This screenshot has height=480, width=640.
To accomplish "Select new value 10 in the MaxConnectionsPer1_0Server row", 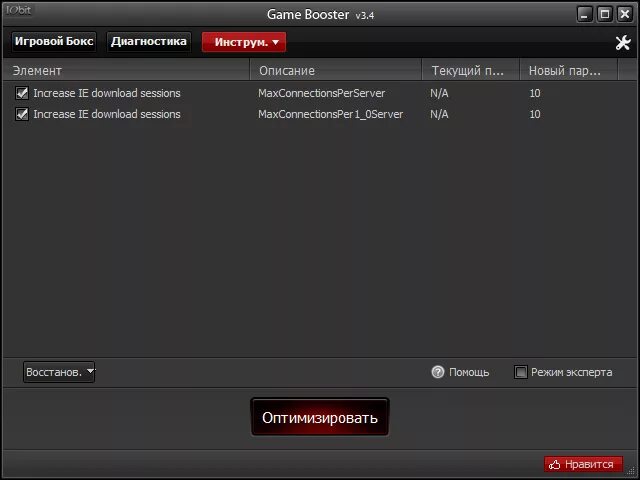I will (x=535, y=114).
